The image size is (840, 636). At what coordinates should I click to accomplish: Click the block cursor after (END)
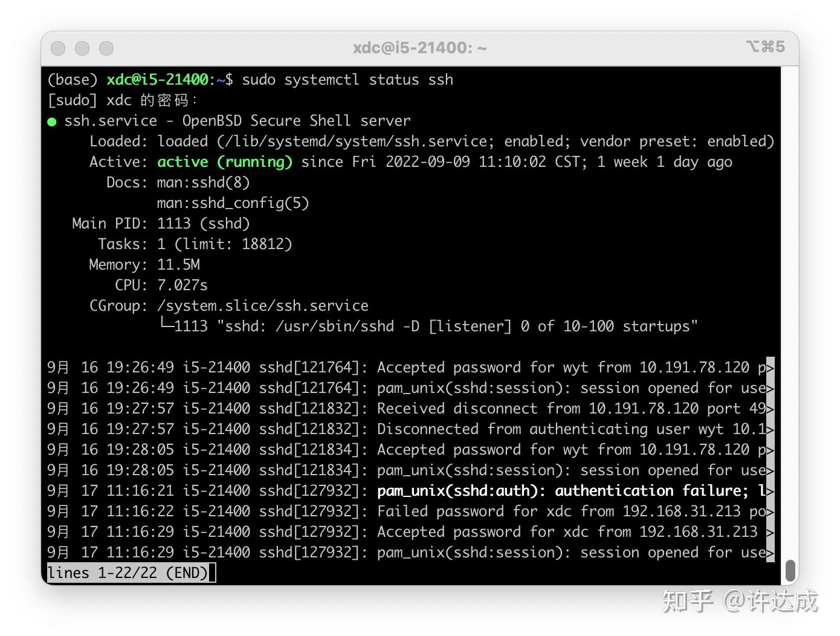212,573
